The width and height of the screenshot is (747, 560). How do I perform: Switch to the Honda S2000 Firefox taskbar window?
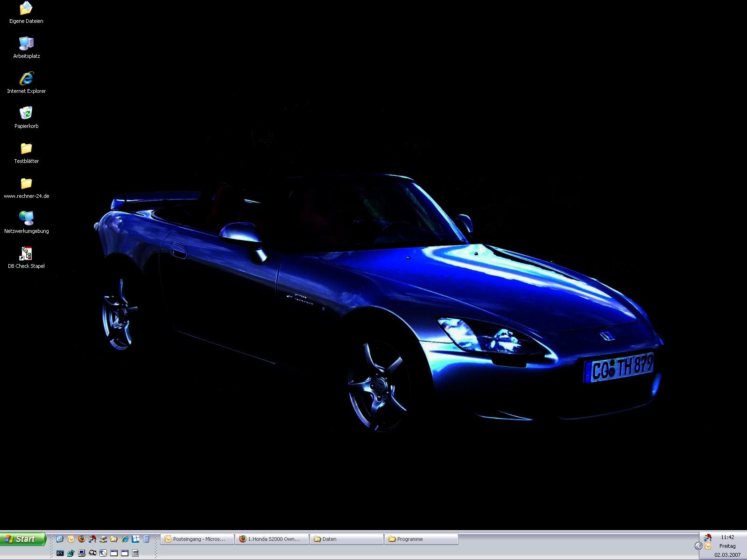pyautogui.click(x=272, y=539)
